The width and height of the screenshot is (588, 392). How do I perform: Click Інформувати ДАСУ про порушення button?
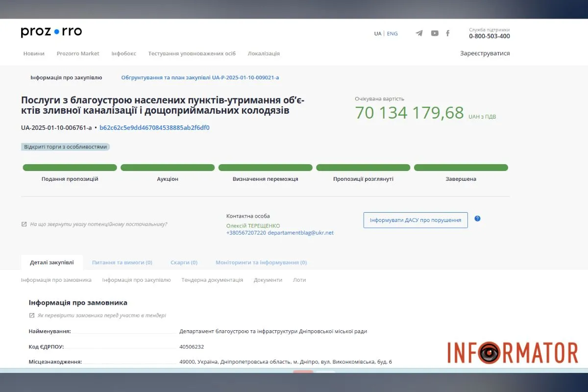[416, 220]
